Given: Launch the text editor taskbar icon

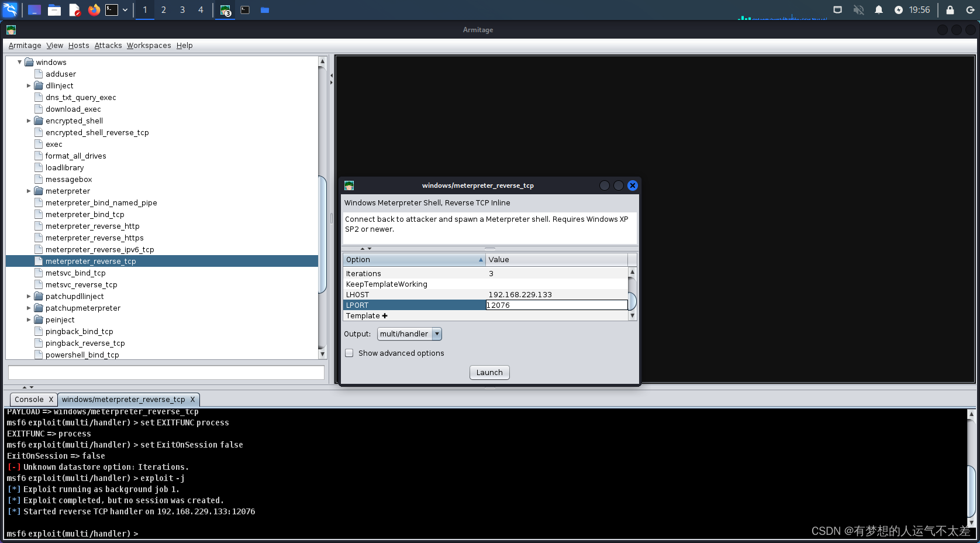Looking at the screenshot, I should point(74,10).
